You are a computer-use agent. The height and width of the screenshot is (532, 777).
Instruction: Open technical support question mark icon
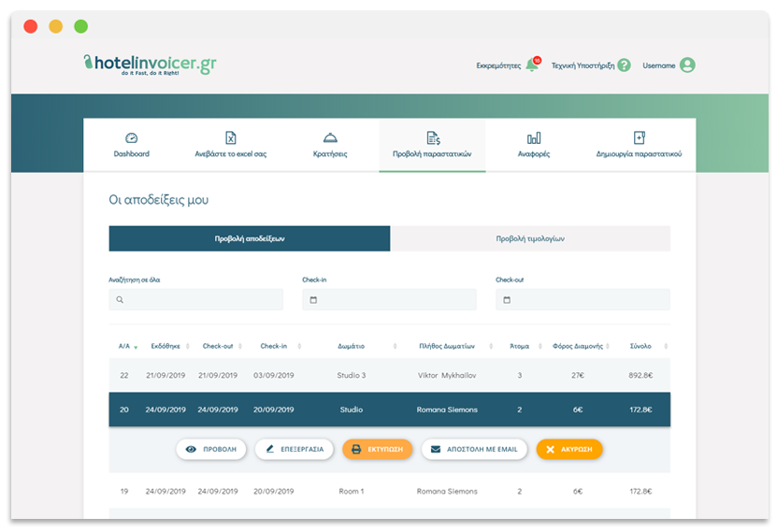[624, 65]
